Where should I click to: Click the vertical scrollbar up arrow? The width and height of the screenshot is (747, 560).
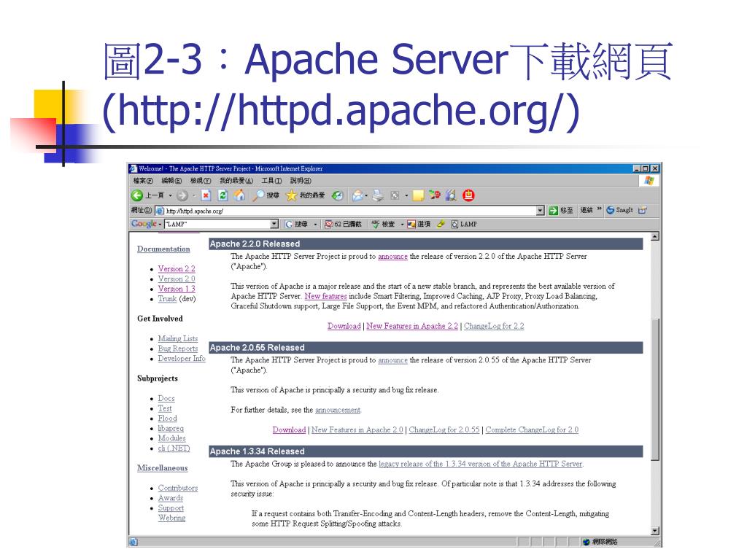[x=655, y=237]
